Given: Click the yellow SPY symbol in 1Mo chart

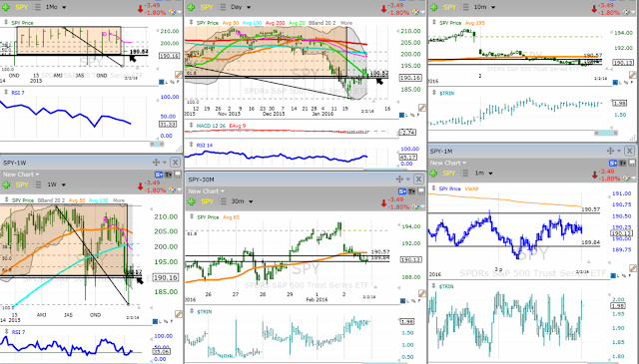Looking at the screenshot, I should pos(22,7).
